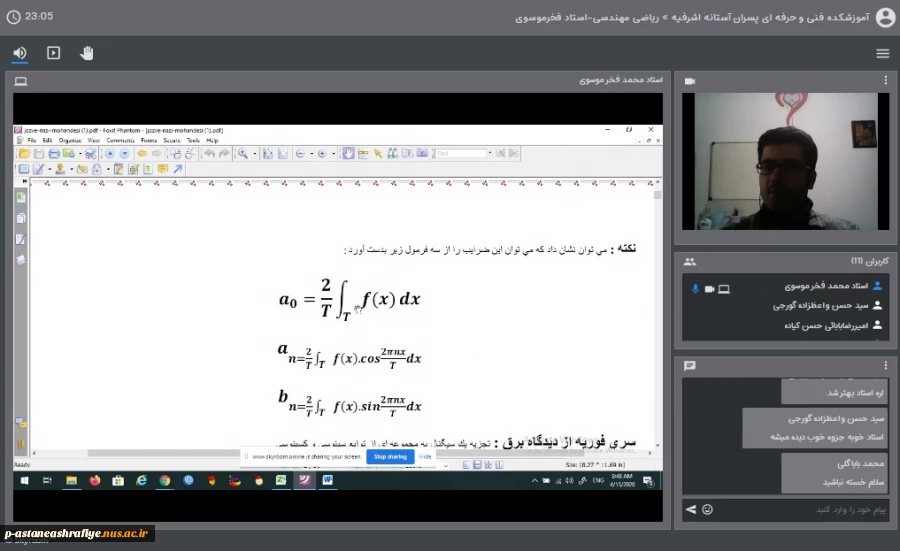Toggle the microphone icon for استاد محمد فخرموسوی

coord(695,289)
